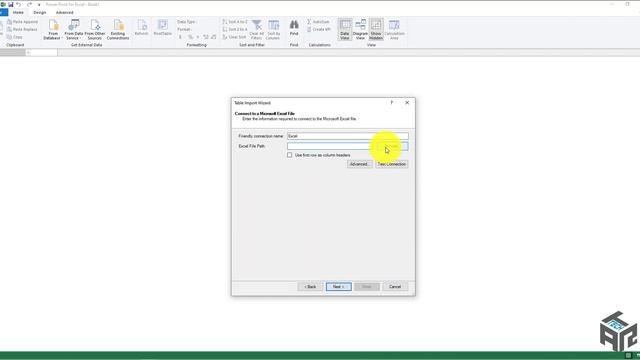The image size is (640, 360).
Task: Open the Data Type dropdown
Action: pos(187,22)
